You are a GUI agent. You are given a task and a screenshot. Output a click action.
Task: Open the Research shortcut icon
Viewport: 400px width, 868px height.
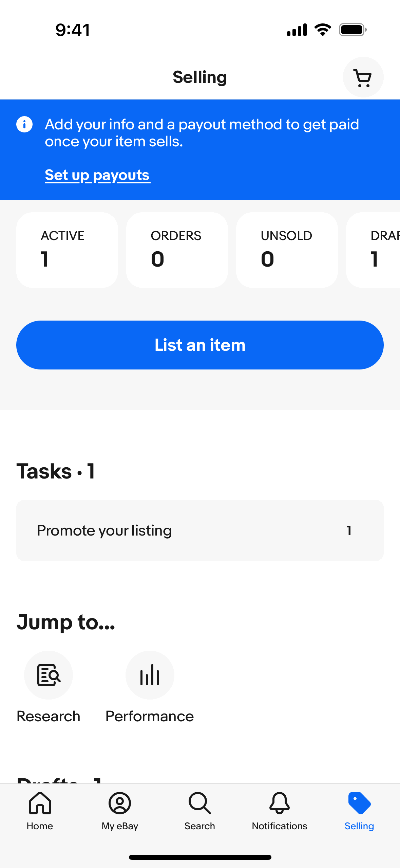[x=49, y=675]
